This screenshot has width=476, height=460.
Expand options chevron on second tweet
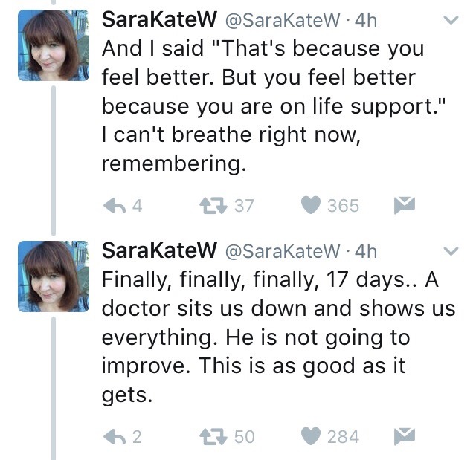pos(450,251)
